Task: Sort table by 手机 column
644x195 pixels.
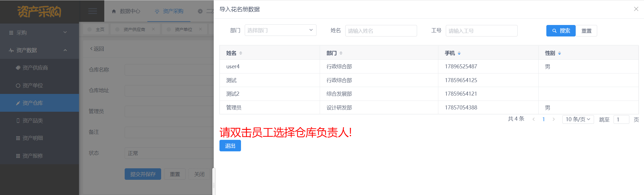Action: click(x=459, y=53)
